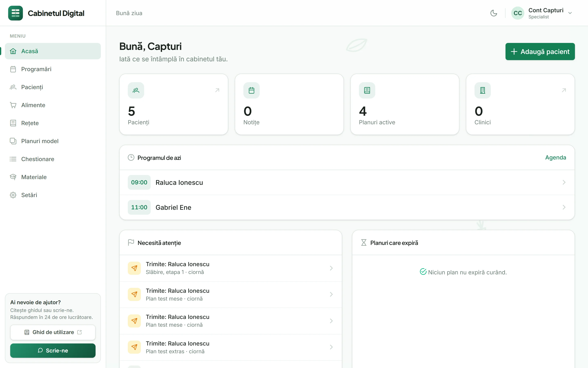
Task: Click the CC avatar circle
Action: (518, 13)
